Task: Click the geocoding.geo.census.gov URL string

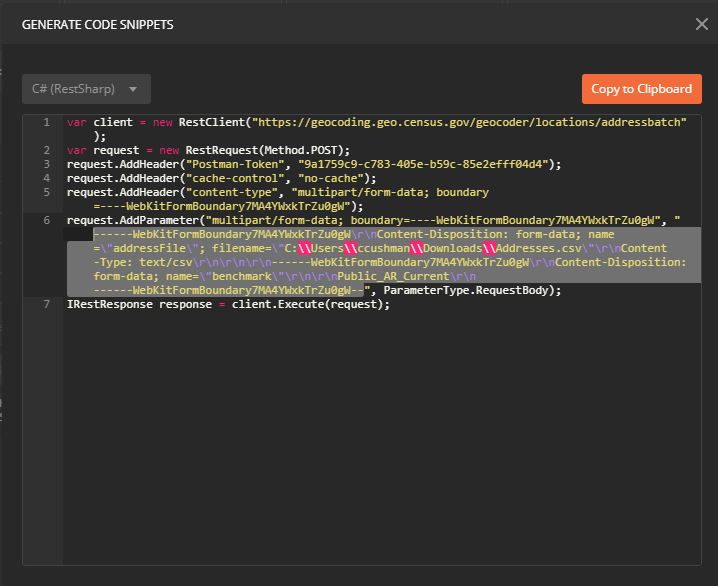Action: [470, 122]
